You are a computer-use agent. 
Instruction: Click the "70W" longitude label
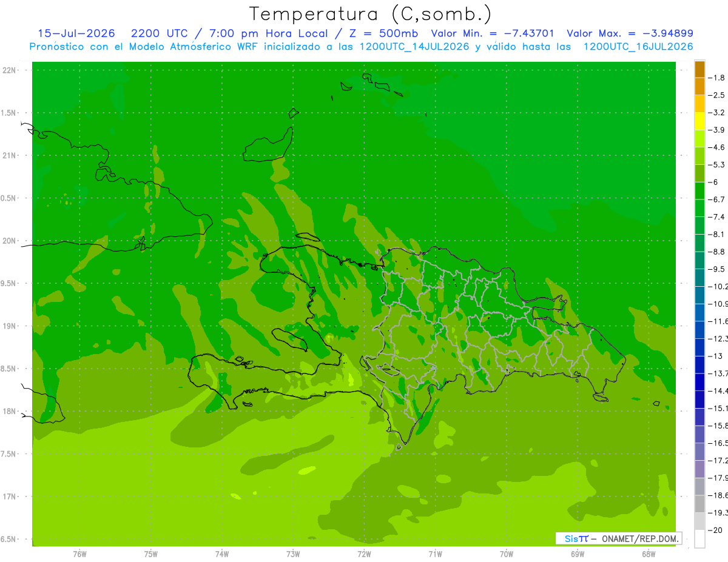(x=507, y=554)
